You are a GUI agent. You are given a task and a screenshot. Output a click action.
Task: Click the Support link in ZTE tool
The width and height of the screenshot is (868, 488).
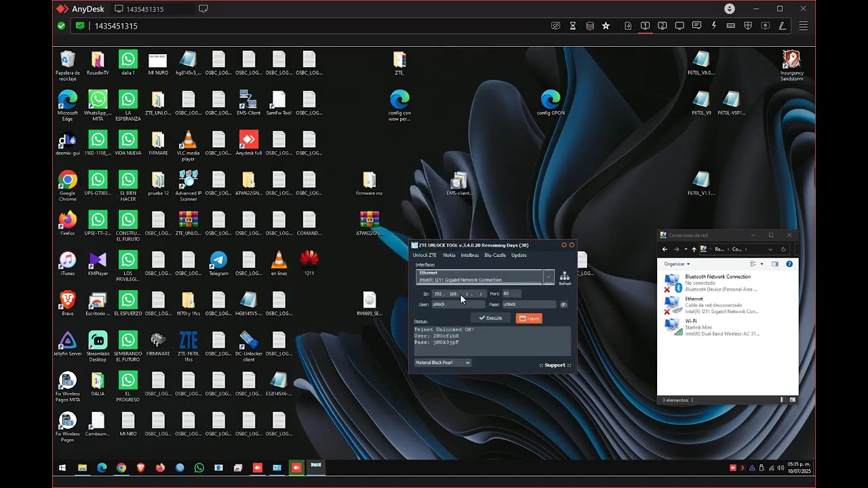(555, 365)
